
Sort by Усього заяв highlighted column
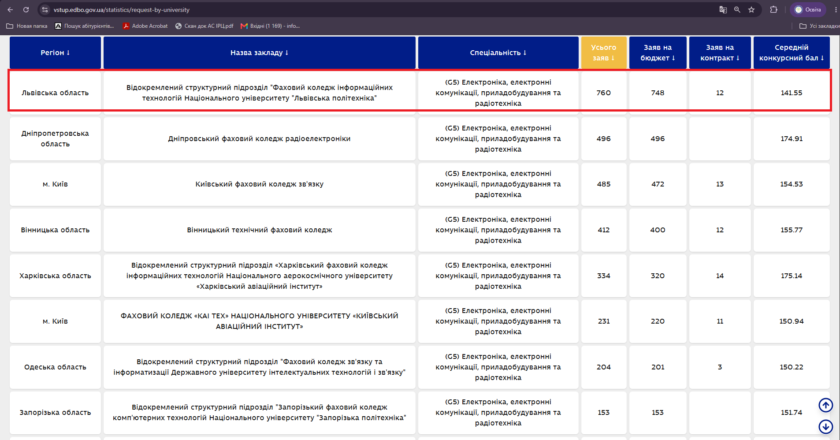[603, 53]
